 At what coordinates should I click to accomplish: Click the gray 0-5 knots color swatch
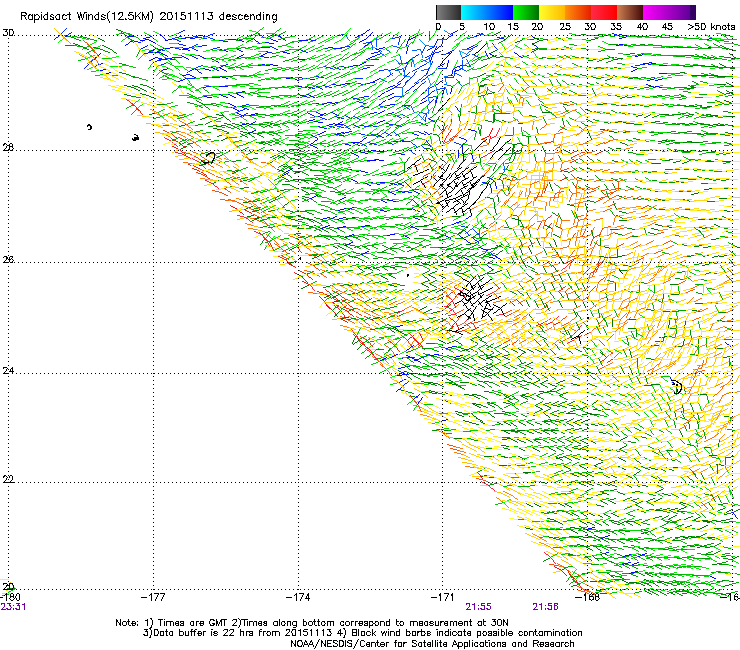(x=448, y=12)
